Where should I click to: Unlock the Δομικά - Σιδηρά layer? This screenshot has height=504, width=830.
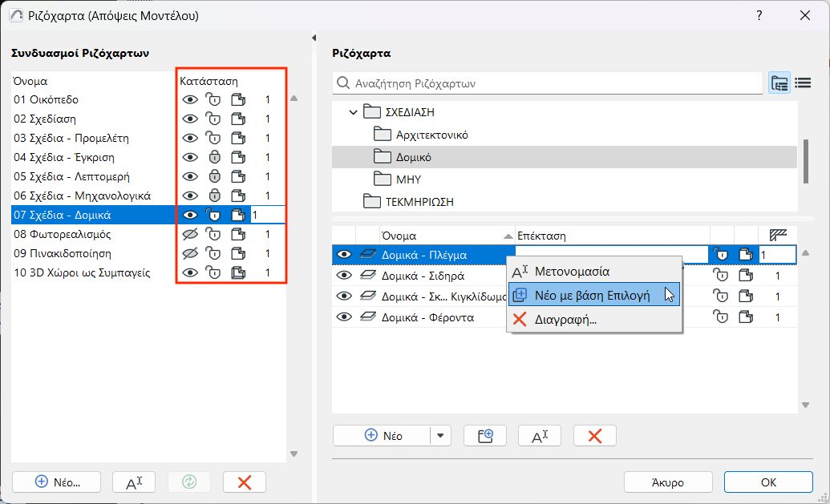[x=721, y=275]
